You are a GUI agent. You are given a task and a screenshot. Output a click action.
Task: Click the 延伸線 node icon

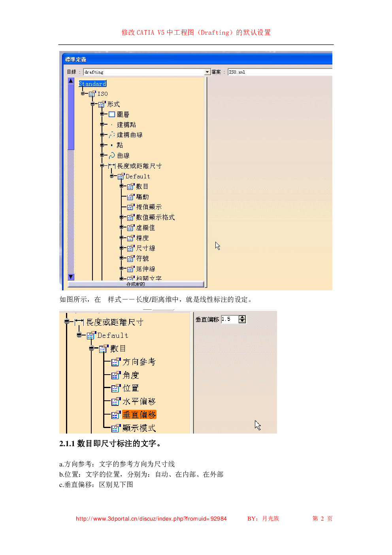click(x=131, y=269)
